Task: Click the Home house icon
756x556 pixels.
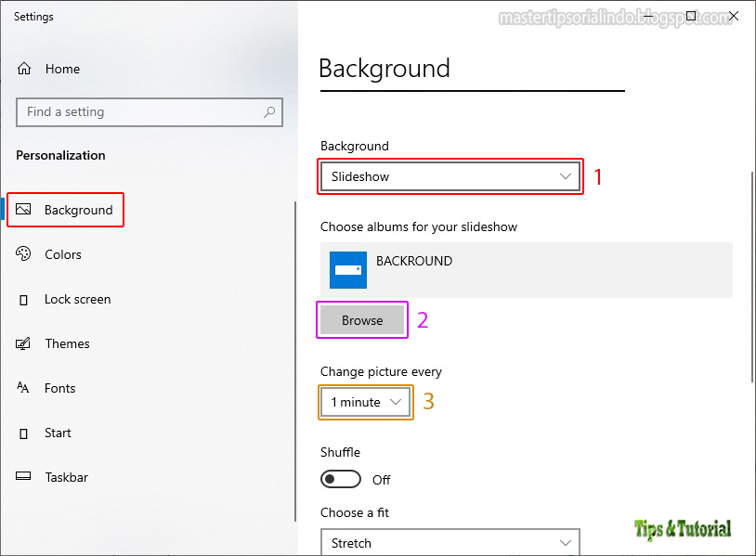Action: tap(24, 69)
